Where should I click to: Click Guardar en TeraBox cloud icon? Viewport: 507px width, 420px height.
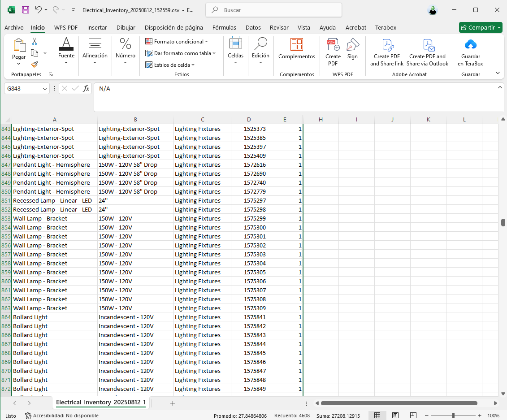point(470,45)
